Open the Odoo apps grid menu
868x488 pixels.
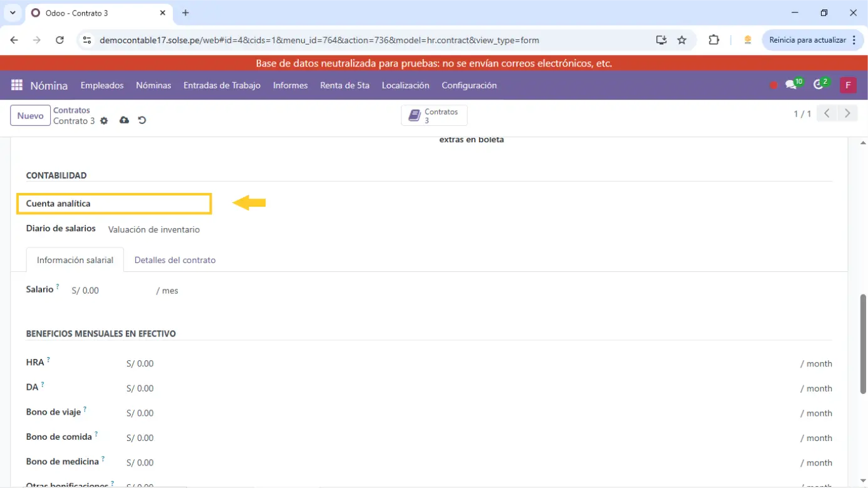click(17, 85)
